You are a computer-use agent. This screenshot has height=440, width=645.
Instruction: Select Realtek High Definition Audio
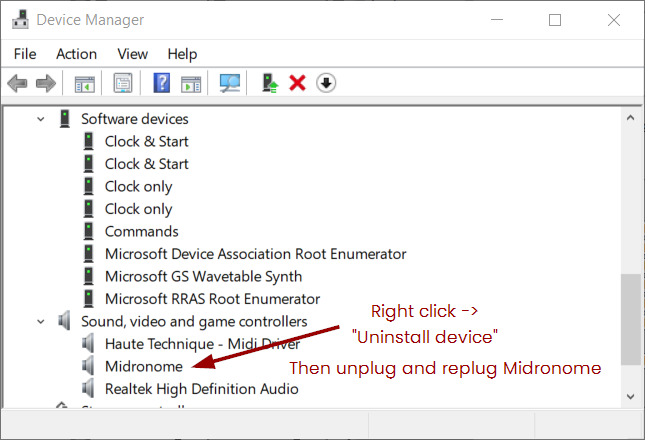coord(201,389)
